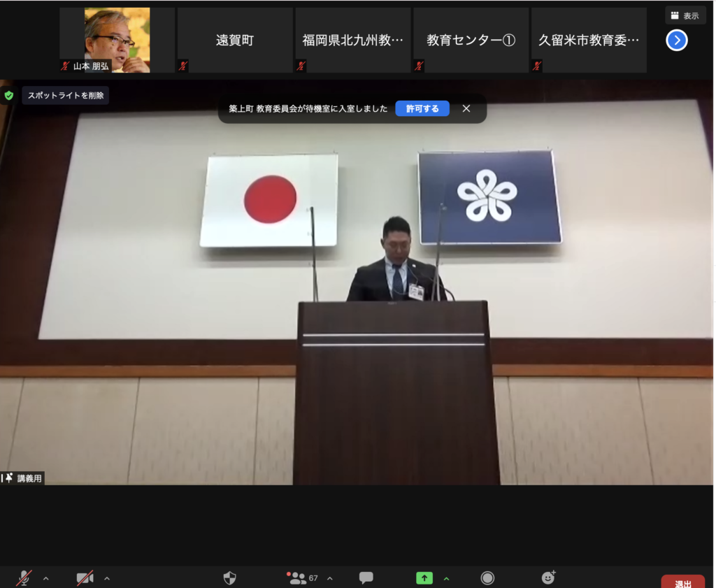Open the Security shield icon
716x588 pixels.
pyautogui.click(x=229, y=578)
